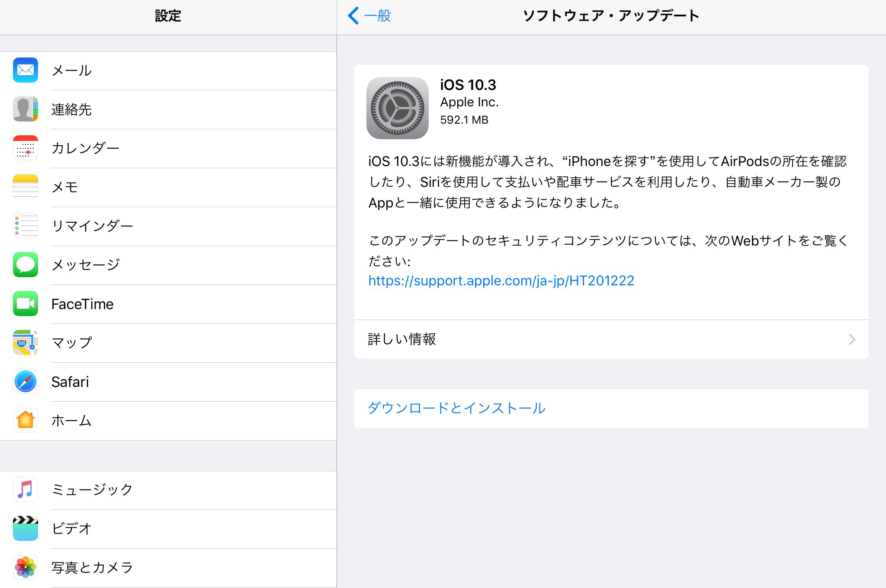This screenshot has height=588, width=886.
Task: Tap the Mail envelope icon
Action: click(26, 70)
